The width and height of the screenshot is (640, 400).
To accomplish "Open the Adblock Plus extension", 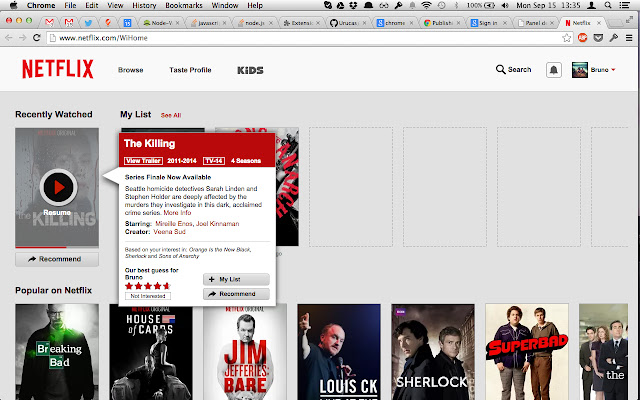I will pos(582,38).
